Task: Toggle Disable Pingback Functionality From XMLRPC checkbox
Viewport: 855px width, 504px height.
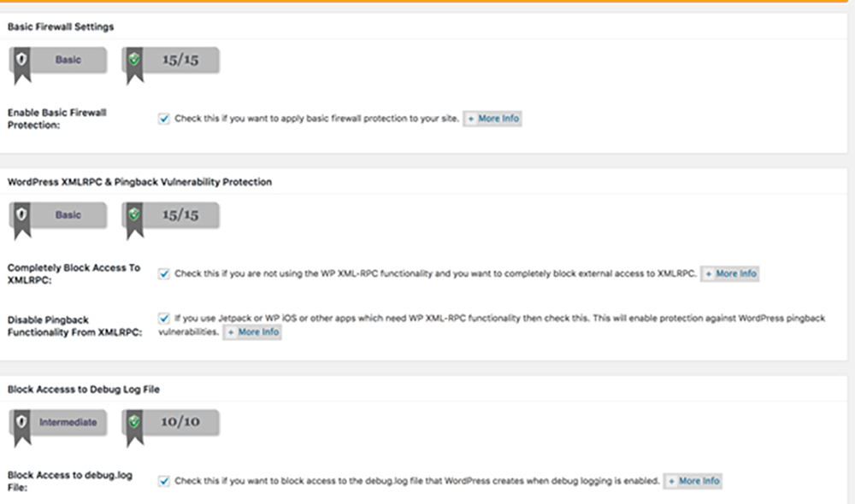Action: [163, 318]
